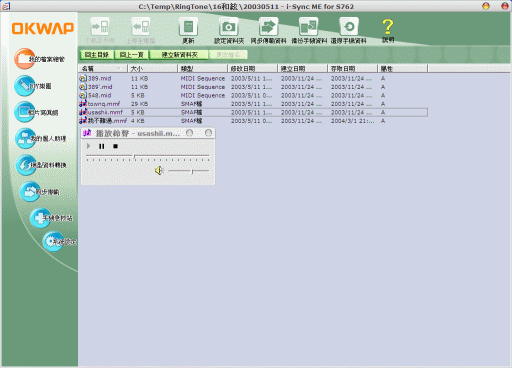Click the music note icon in player title

coord(87,133)
